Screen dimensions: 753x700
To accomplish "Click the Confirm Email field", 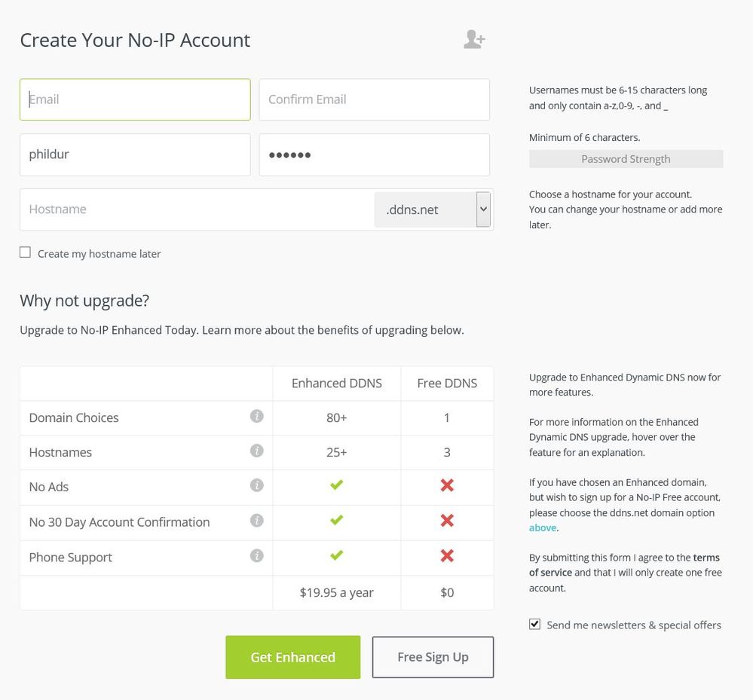I will tap(374, 99).
